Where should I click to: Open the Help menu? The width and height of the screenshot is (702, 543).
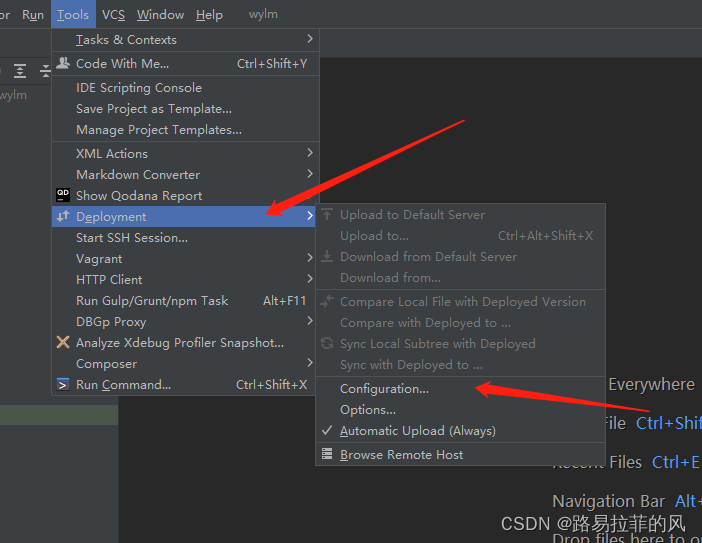(x=209, y=15)
